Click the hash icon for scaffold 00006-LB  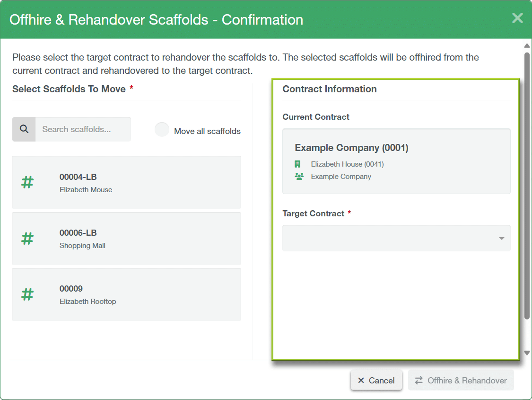pyautogui.click(x=28, y=238)
